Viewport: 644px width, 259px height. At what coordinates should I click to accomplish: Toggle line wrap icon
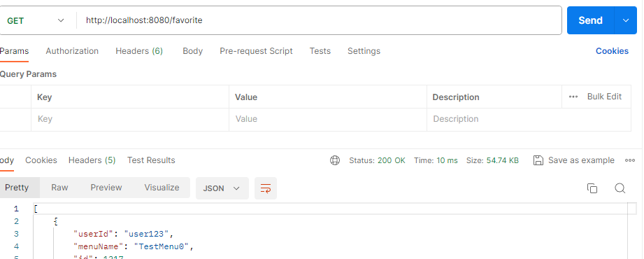[x=266, y=188]
